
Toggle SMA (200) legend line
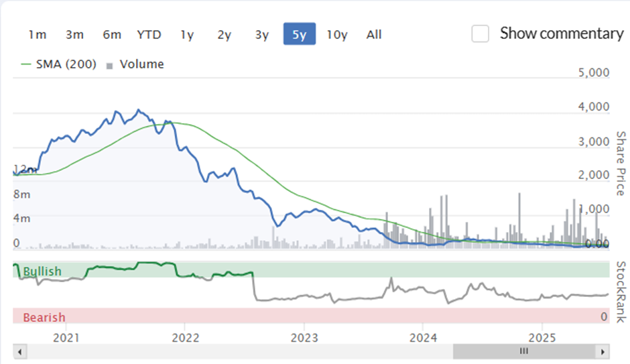59,64
